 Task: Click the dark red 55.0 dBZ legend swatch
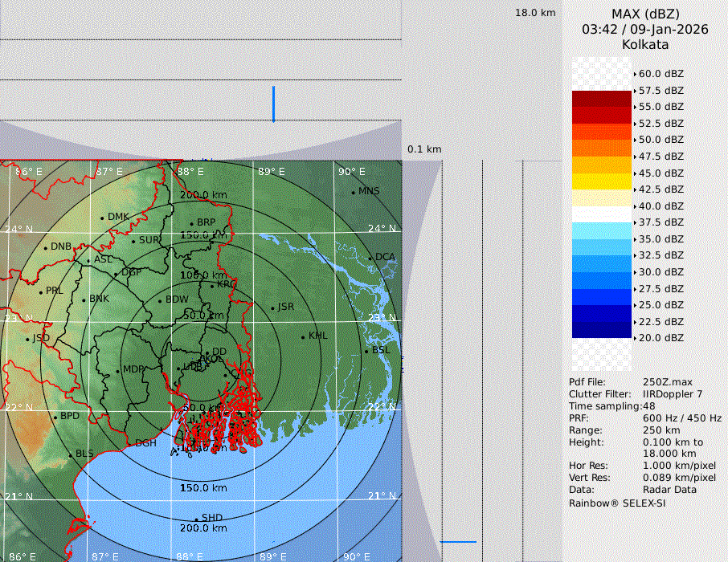point(602,99)
